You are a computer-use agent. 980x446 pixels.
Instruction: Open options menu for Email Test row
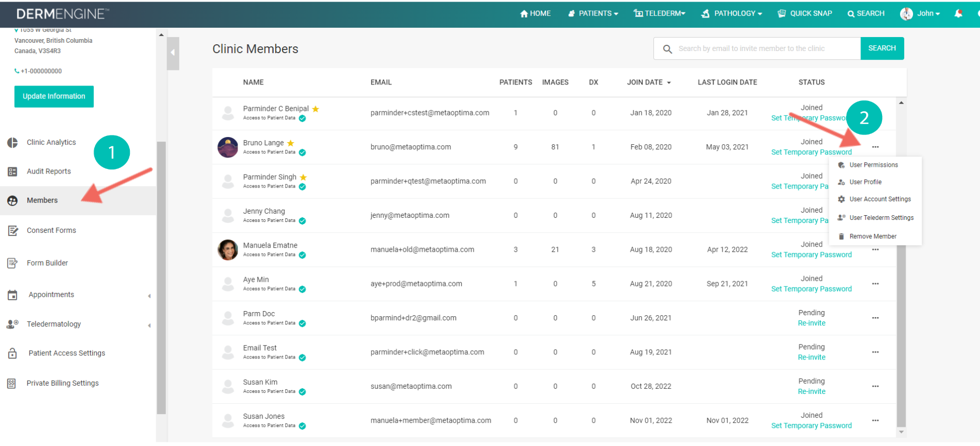[875, 352]
